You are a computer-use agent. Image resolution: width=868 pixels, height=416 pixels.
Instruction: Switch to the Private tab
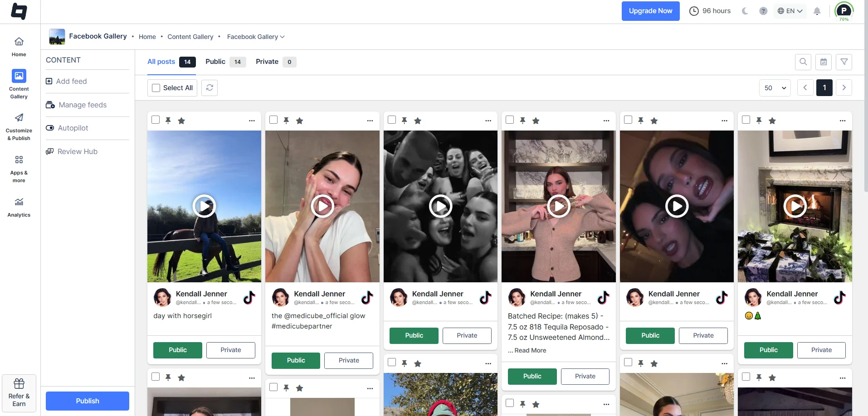267,62
